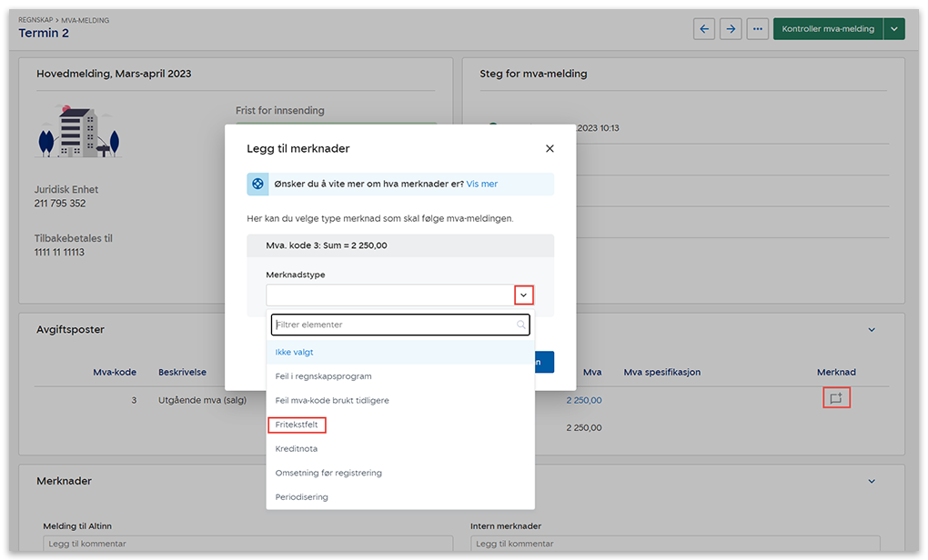The width and height of the screenshot is (928, 560).
Task: Click the building illustration for Juridisk Enhet
Action: [x=77, y=131]
